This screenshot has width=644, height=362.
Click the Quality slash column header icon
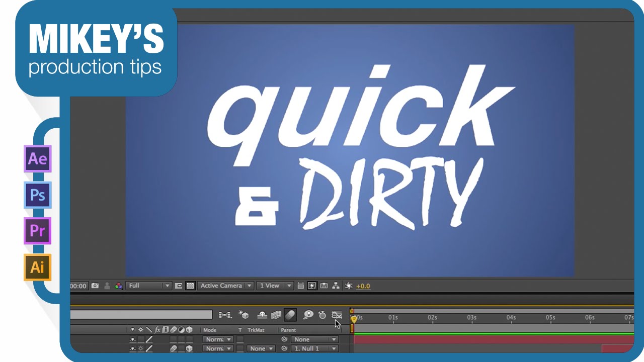149,330
